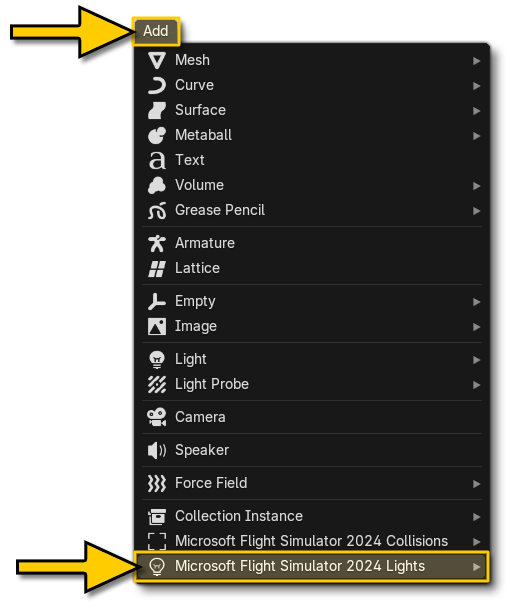
Task: Choose Curve from the Add menu
Action: pos(312,85)
